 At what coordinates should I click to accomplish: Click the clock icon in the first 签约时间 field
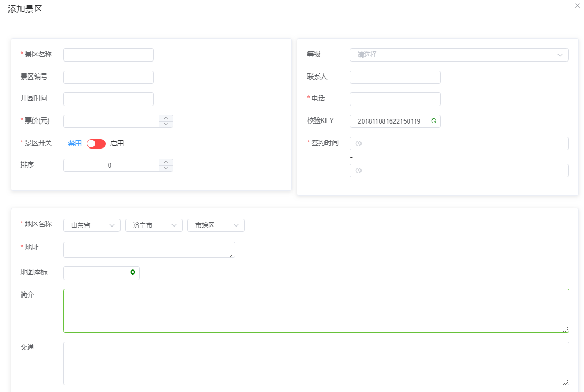358,143
